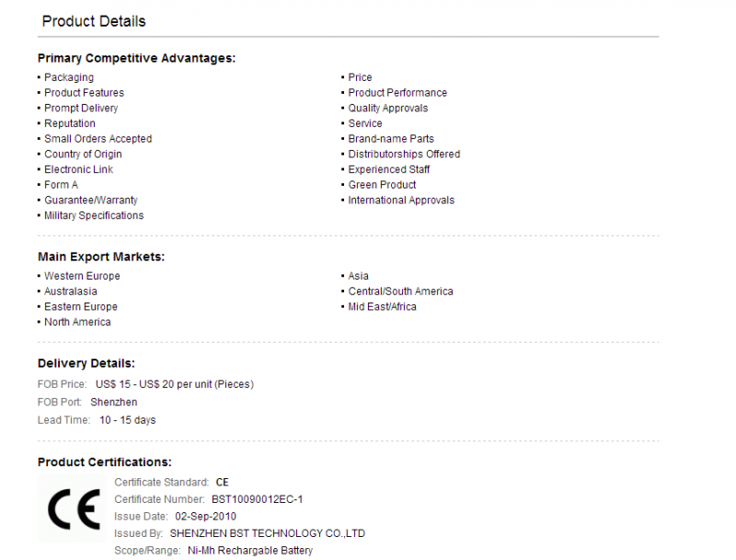Screen dimensions: 736x560
Task: Click SHENZHEN BST TECHNOLOGY CO.,LTD issuer text
Action: [268, 533]
